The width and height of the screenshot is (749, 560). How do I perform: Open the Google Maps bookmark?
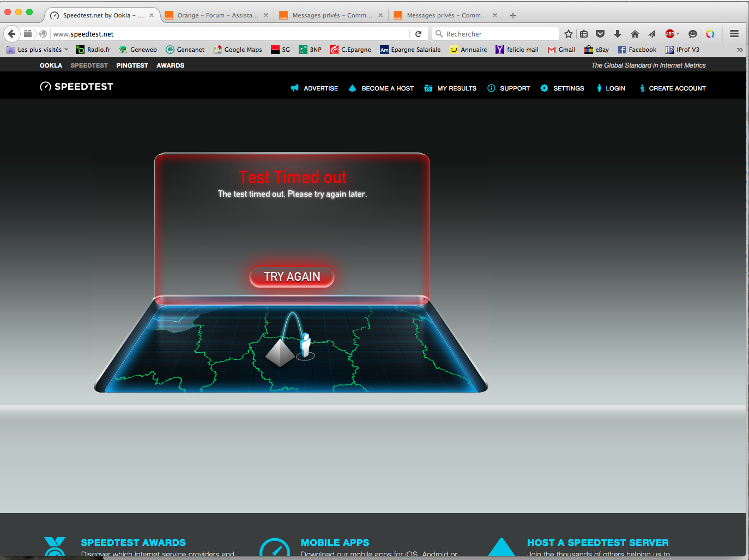pos(238,50)
